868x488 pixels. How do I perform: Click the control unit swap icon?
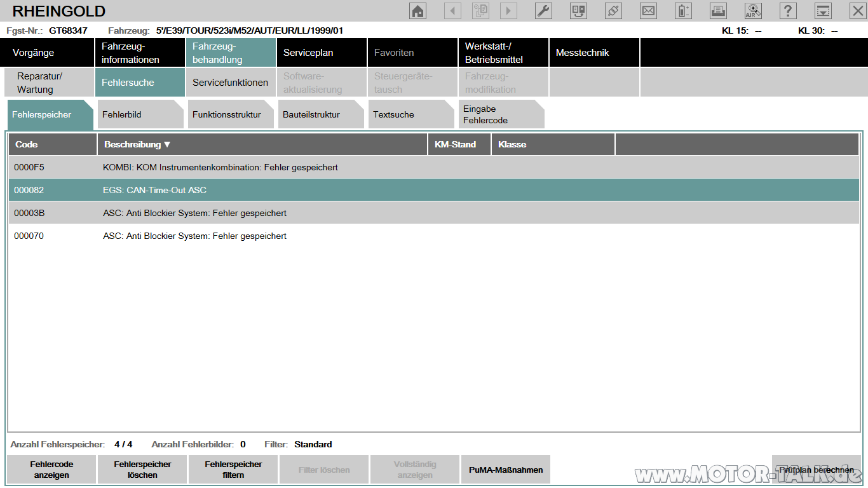[578, 11]
